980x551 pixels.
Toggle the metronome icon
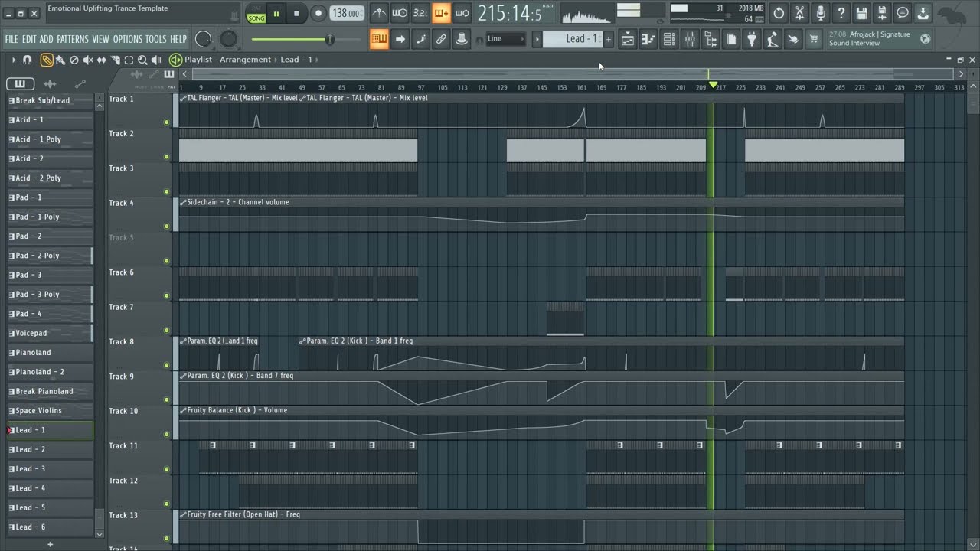379,13
